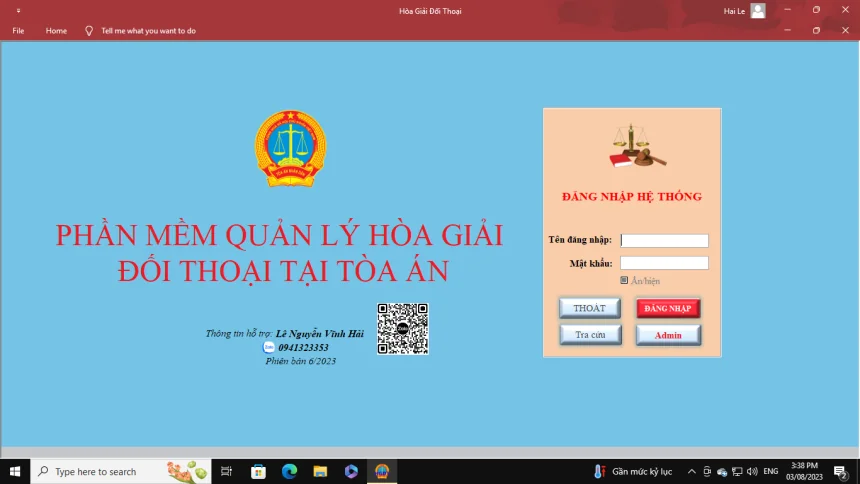Expand the Quick Access Toolbar dropdown arrow
The width and height of the screenshot is (860, 484).
tap(18, 11)
